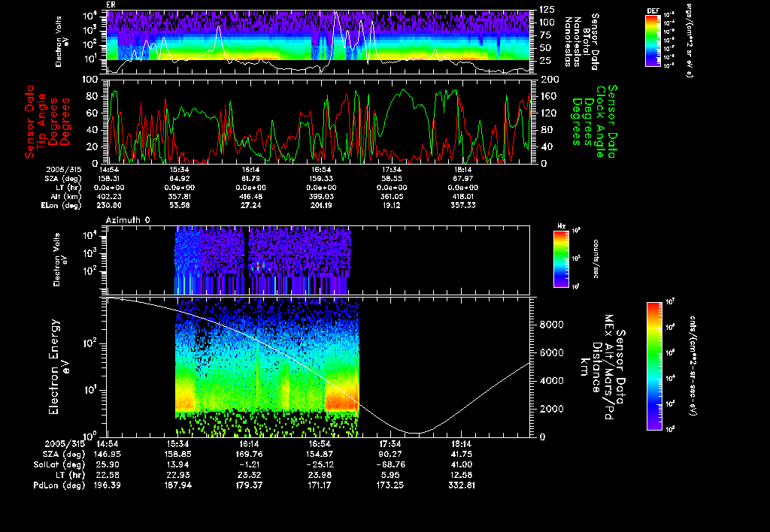Click the 125 tick on the BTotal axis
Image resolution: width=770 pixels, height=532 pixels.
(x=547, y=9)
